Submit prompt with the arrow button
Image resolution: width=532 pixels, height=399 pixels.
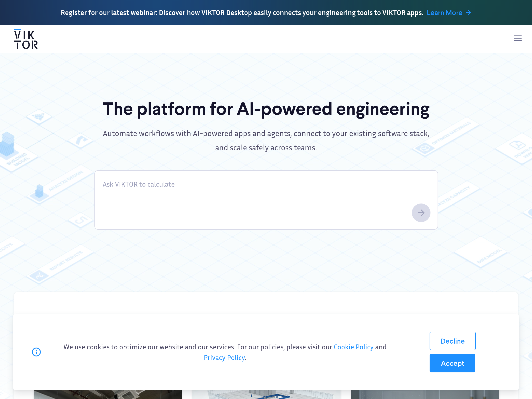pyautogui.click(x=421, y=213)
